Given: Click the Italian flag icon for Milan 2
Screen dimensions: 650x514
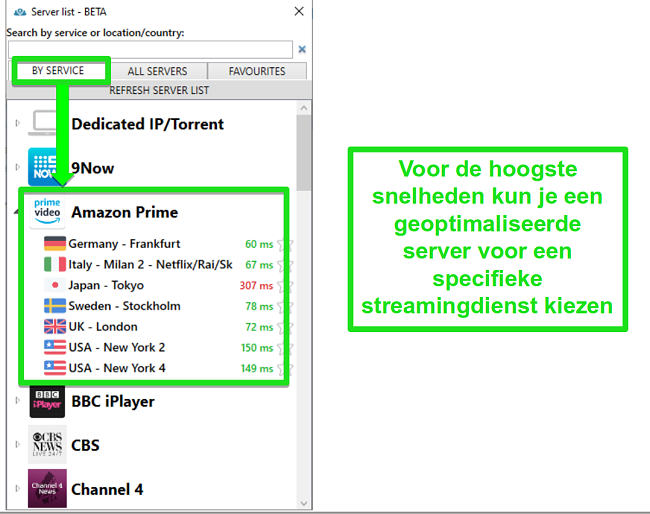Looking at the screenshot, I should point(55,264).
